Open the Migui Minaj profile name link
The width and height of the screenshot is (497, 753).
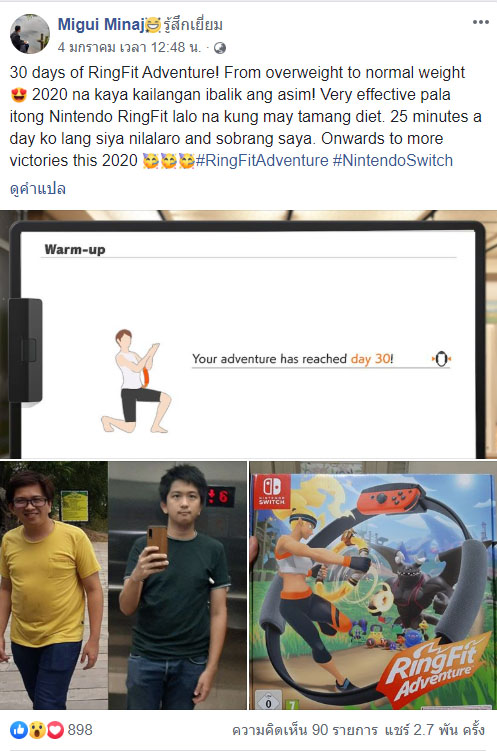pos(101,24)
